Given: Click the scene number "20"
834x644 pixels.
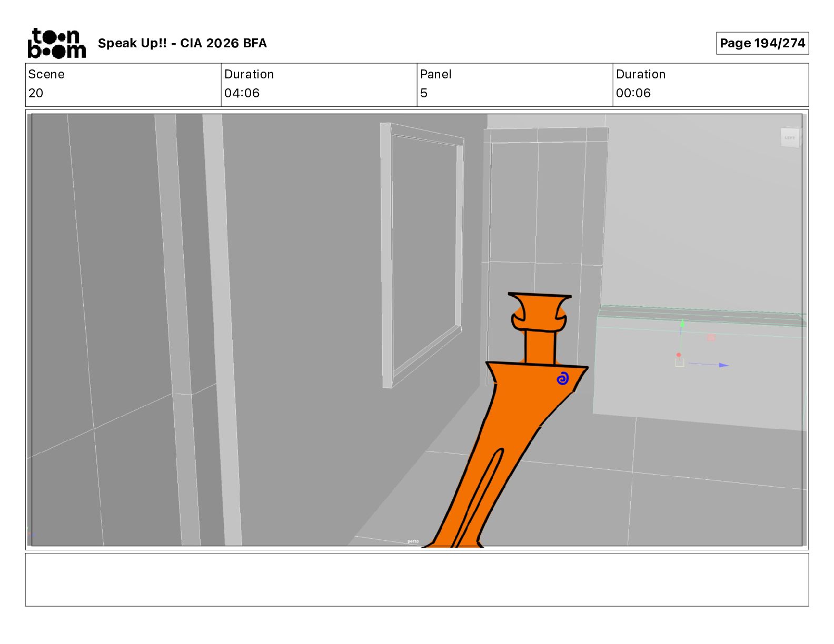Looking at the screenshot, I should click(36, 93).
